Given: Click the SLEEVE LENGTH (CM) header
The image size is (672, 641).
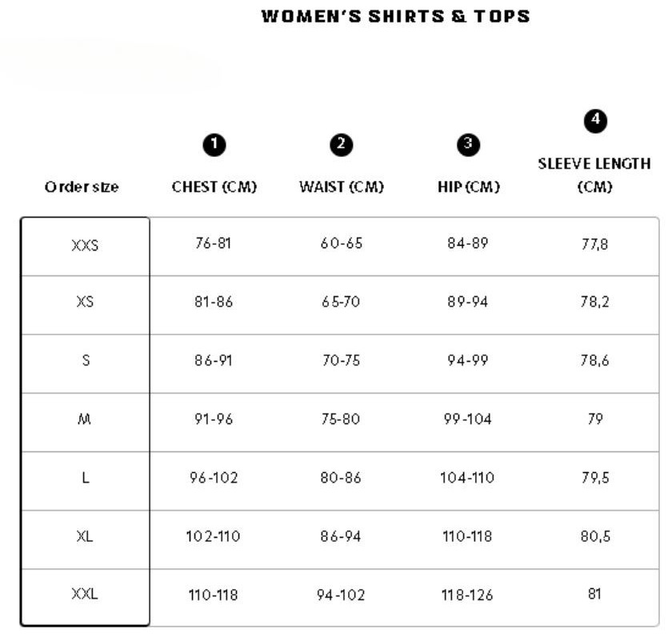Looking at the screenshot, I should [594, 175].
